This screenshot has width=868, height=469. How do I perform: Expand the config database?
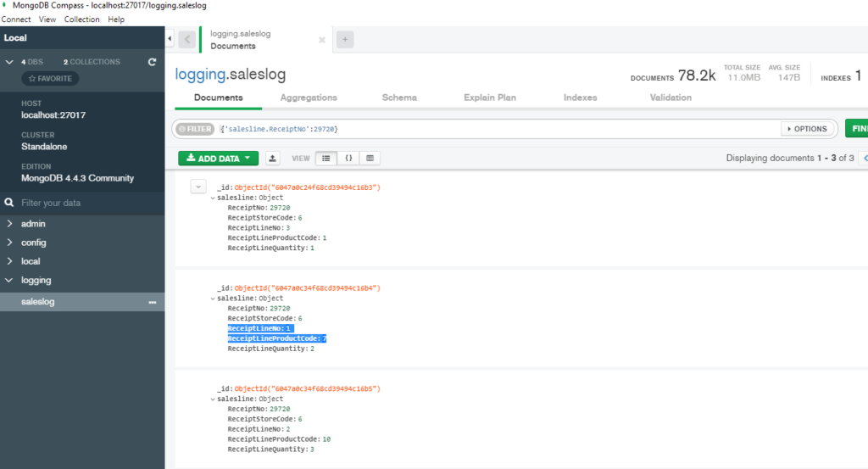click(9, 243)
